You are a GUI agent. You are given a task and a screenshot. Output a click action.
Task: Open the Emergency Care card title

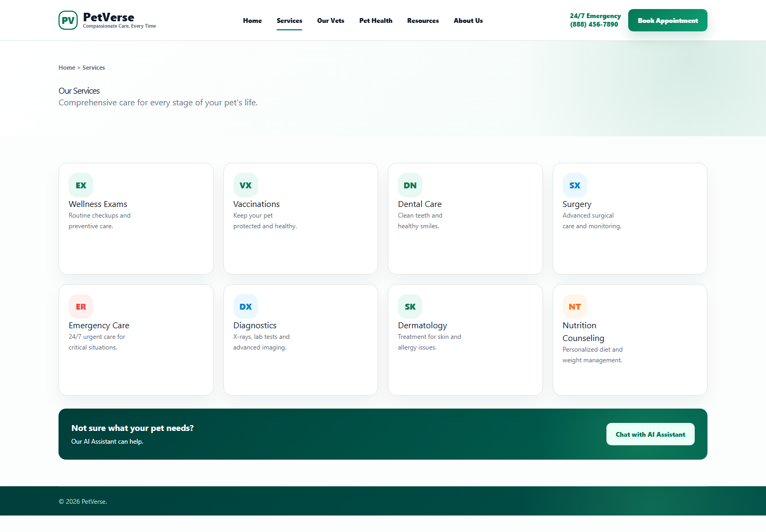99,326
